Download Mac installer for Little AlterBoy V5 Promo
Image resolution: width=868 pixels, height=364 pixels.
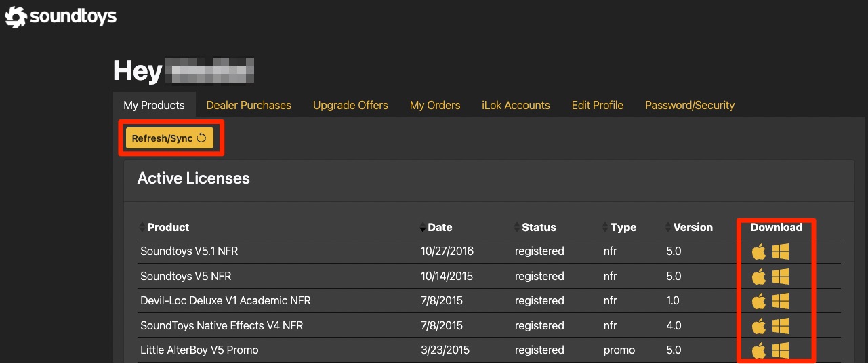(x=759, y=350)
